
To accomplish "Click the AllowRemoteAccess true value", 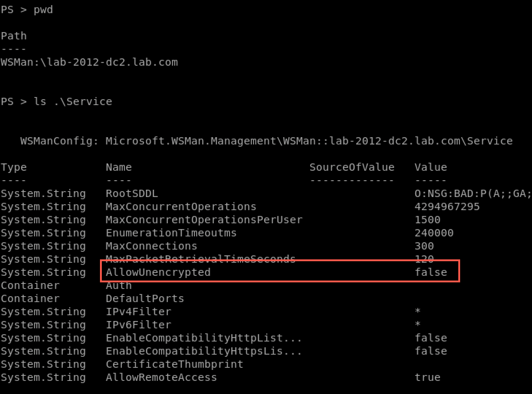I will click(428, 377).
